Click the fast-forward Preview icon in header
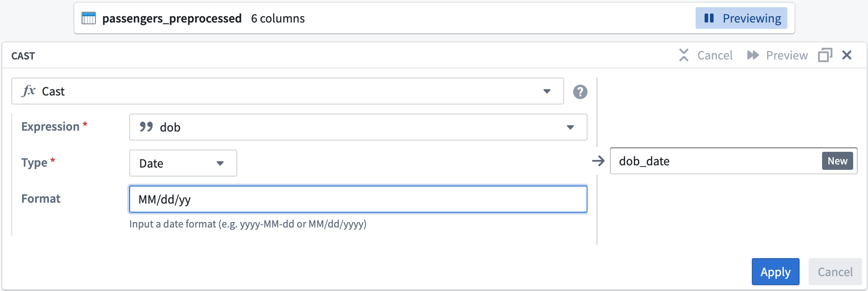This screenshot has width=868, height=291. (753, 55)
